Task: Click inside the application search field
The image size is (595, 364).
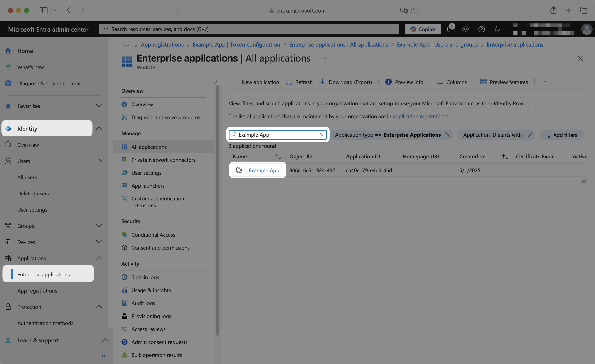Action: [278, 135]
